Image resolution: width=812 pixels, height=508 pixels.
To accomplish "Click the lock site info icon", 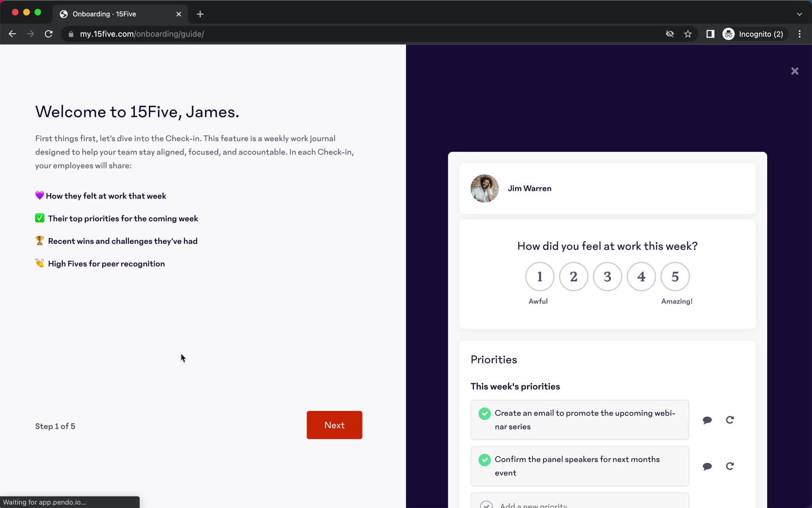I will [71, 34].
